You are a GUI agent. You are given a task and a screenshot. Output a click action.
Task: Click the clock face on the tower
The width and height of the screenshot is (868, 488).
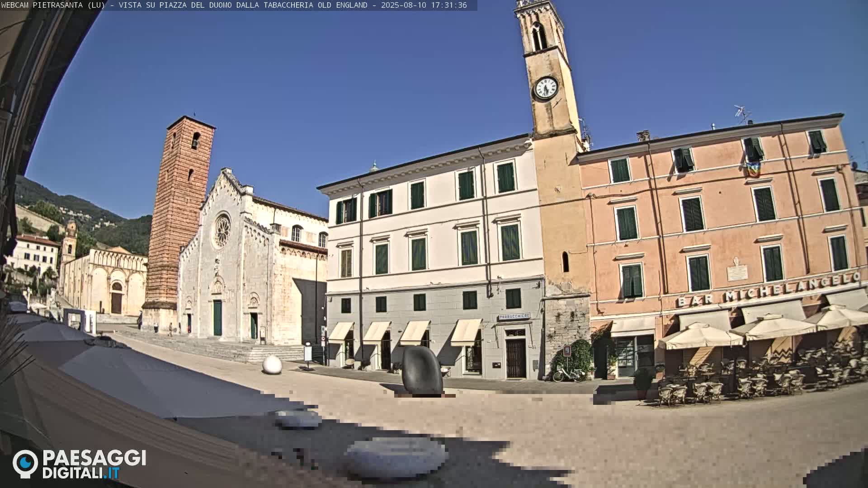coord(546,88)
